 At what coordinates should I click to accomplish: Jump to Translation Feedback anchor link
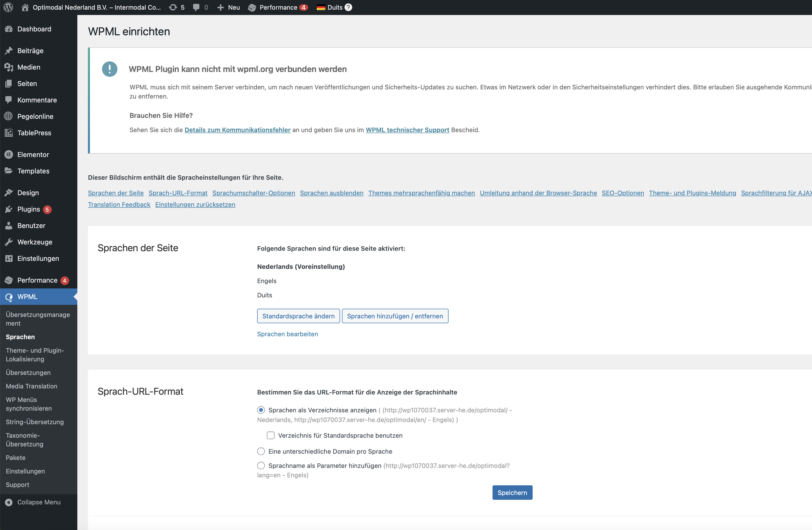point(119,204)
